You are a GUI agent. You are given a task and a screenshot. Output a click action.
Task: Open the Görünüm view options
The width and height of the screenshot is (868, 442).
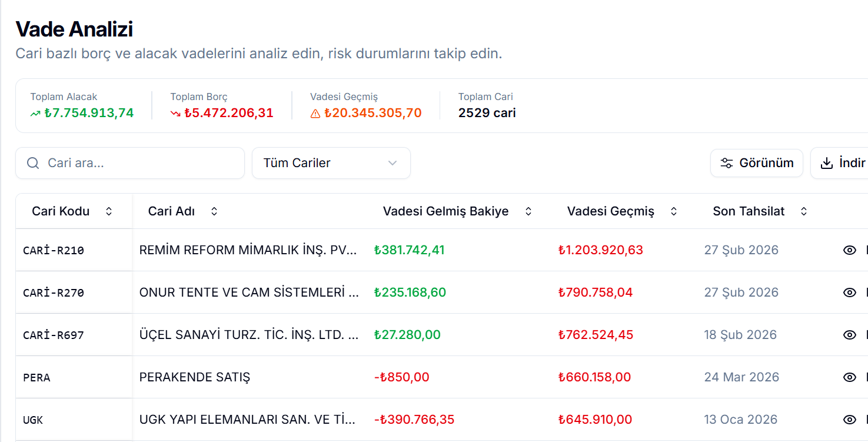[x=756, y=163]
